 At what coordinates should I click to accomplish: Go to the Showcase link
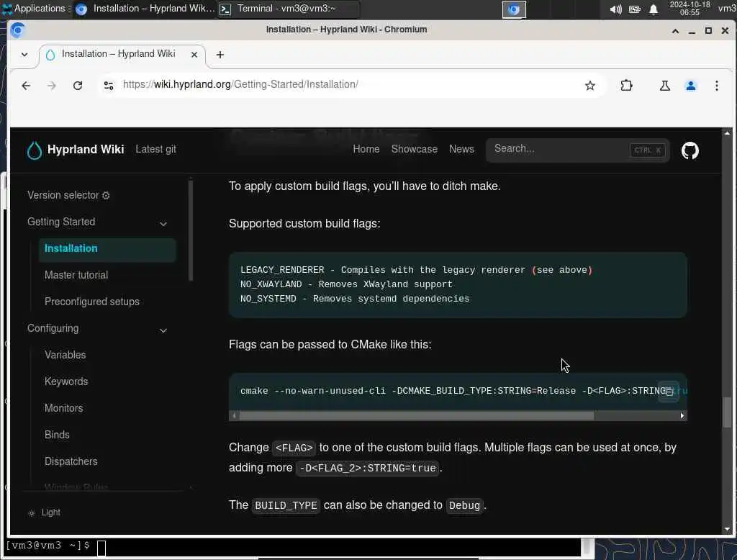(x=414, y=149)
